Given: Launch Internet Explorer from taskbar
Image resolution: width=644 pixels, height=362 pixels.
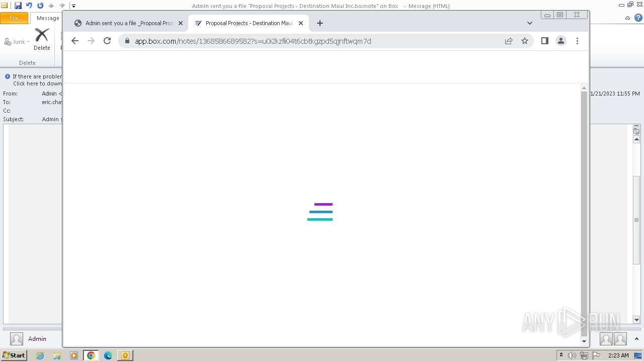Looking at the screenshot, I should (40, 355).
